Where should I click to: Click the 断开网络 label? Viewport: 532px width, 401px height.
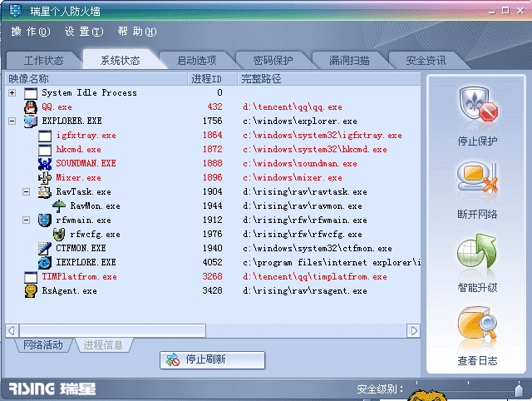(477, 215)
